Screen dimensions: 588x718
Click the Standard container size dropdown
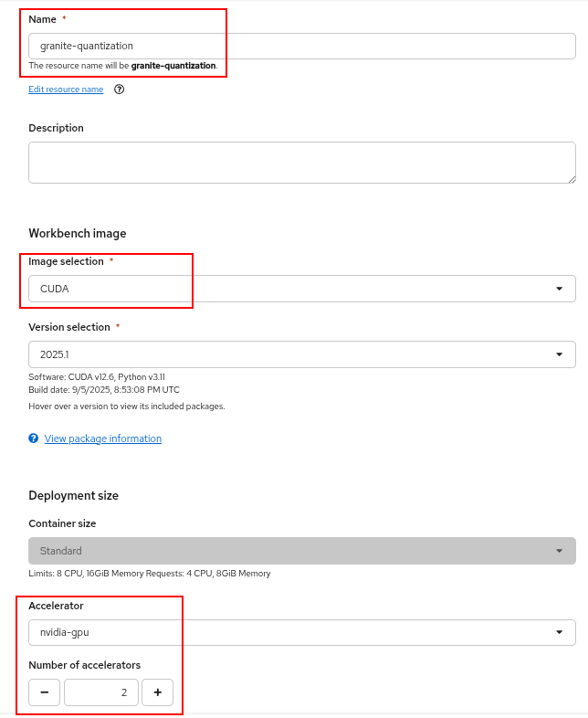[301, 551]
